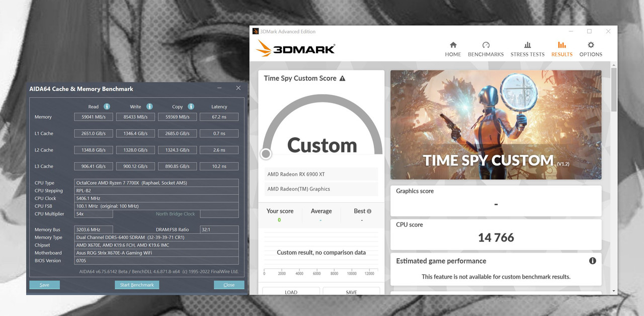Click the info icon next to Best
644x316 pixels.
(x=369, y=211)
